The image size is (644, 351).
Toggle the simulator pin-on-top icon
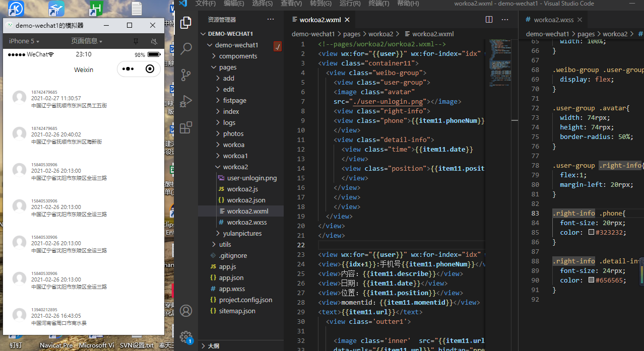point(136,41)
